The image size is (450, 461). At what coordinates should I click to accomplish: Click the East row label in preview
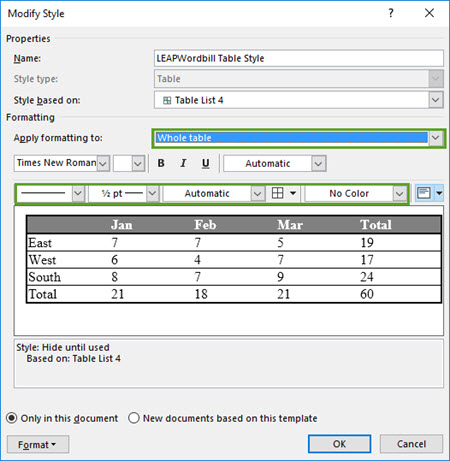click(x=40, y=243)
